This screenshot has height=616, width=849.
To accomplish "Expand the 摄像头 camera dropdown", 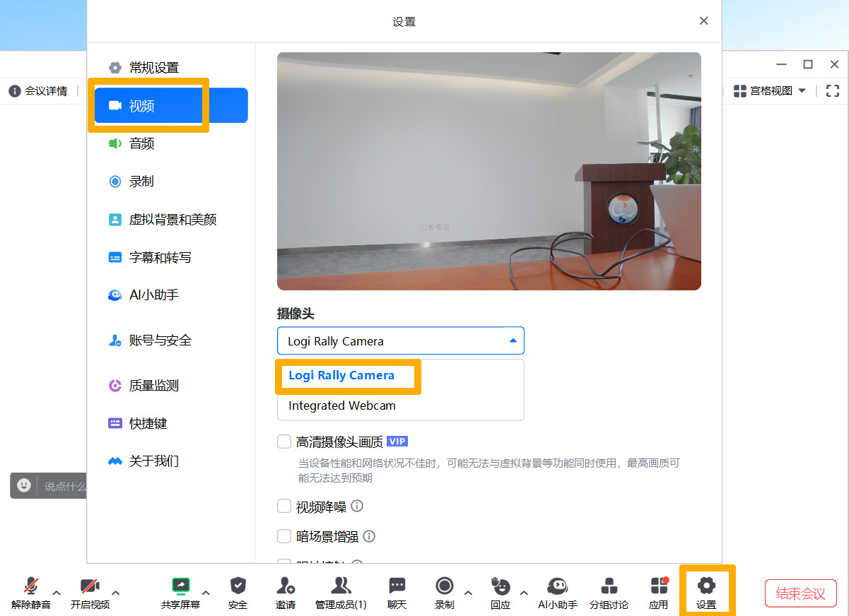I will pos(400,341).
